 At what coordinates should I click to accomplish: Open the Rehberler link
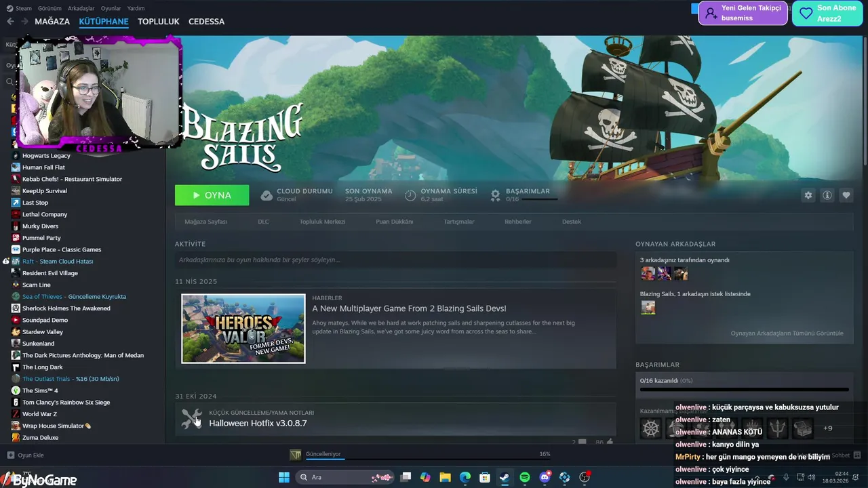coord(518,222)
